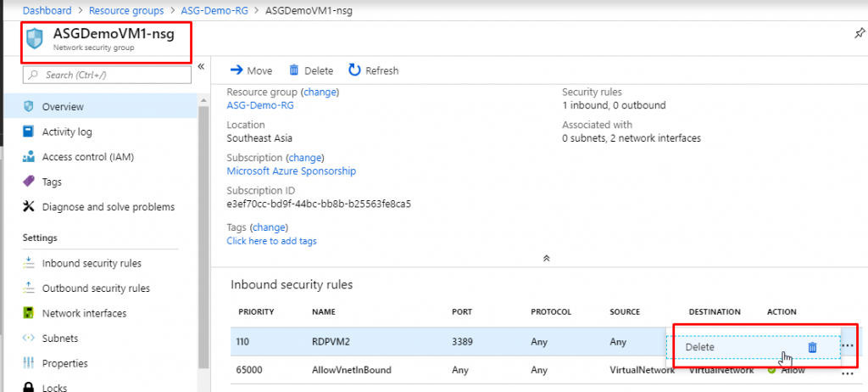
Task: Open ellipsis menu for AllowVnetInBound rule
Action: pos(848,372)
